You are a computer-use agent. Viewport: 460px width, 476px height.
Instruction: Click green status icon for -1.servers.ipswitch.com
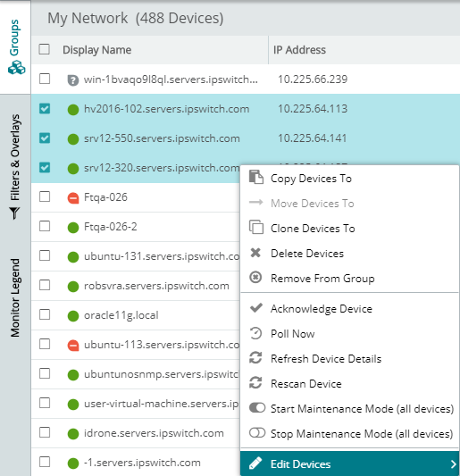point(73,463)
